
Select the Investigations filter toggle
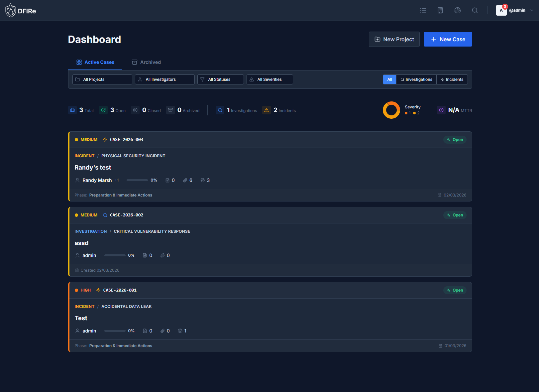coord(416,79)
